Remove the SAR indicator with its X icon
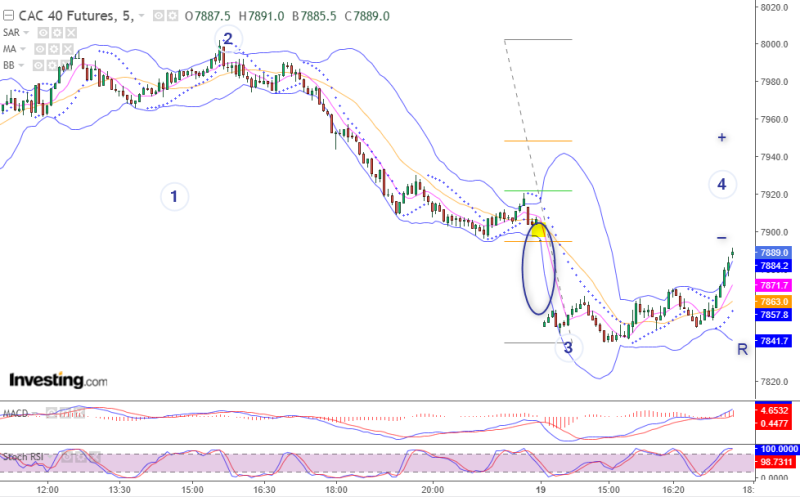Viewport: 800px width, 497px height. [x=71, y=33]
